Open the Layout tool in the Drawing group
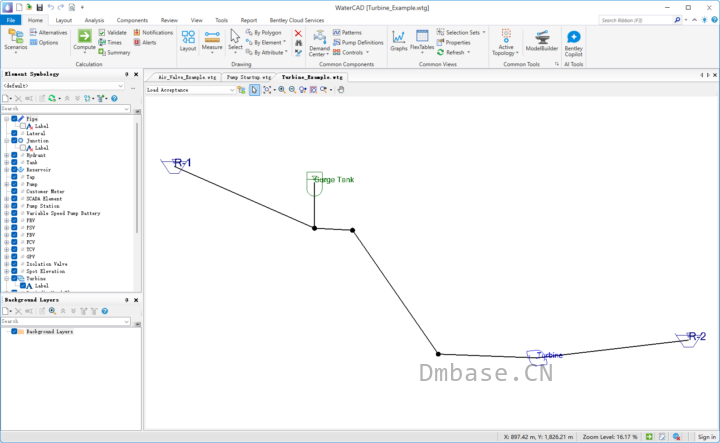The image size is (720, 443). pos(188,40)
